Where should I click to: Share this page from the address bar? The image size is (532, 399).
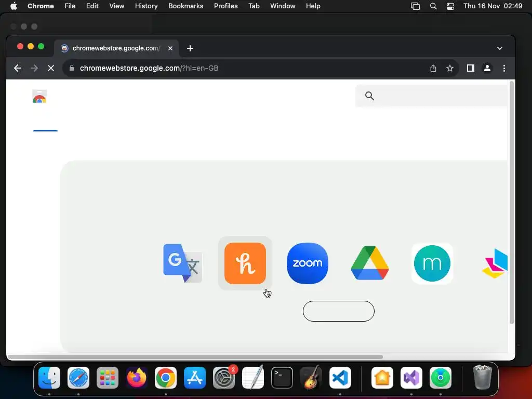click(433, 68)
